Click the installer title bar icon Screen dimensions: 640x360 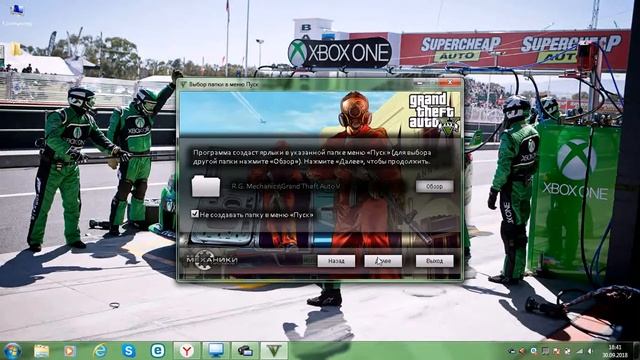point(183,84)
